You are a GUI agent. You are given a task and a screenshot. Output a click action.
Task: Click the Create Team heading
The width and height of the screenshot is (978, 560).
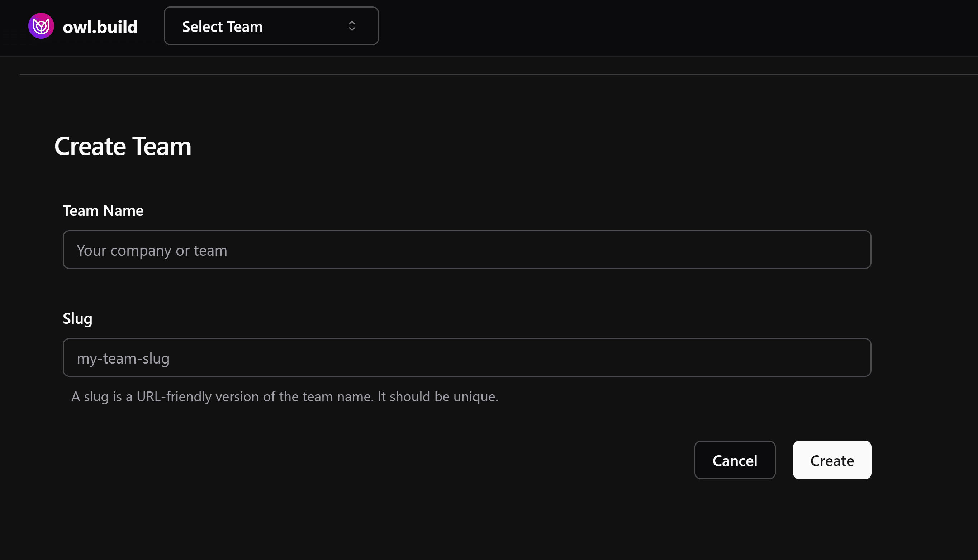[x=123, y=147]
